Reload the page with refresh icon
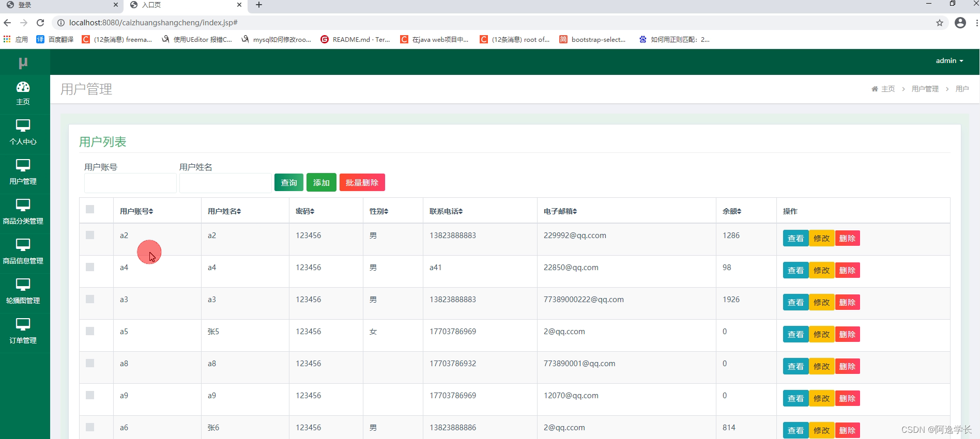 tap(40, 23)
